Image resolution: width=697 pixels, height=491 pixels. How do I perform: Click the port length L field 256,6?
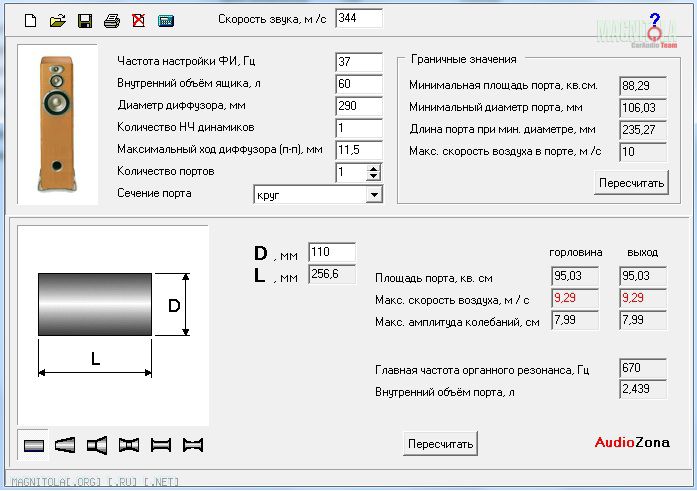(x=332, y=274)
